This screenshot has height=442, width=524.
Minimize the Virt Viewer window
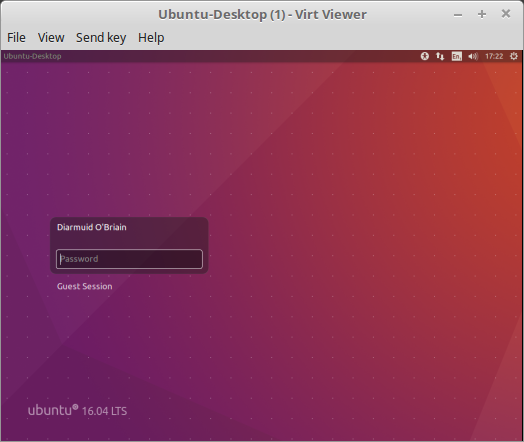458,15
